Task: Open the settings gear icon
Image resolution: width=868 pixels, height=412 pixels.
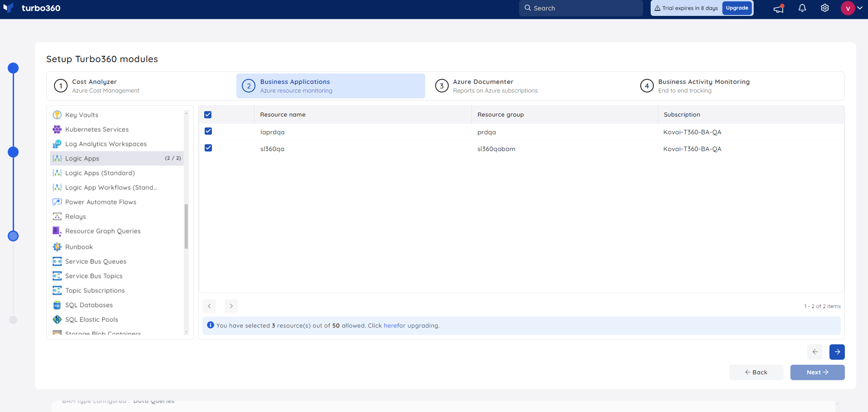Action: pos(825,8)
